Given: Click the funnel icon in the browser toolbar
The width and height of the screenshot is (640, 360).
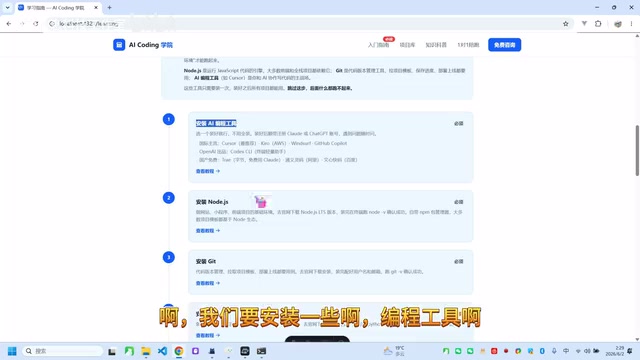Looking at the screenshot, I should pos(584,24).
